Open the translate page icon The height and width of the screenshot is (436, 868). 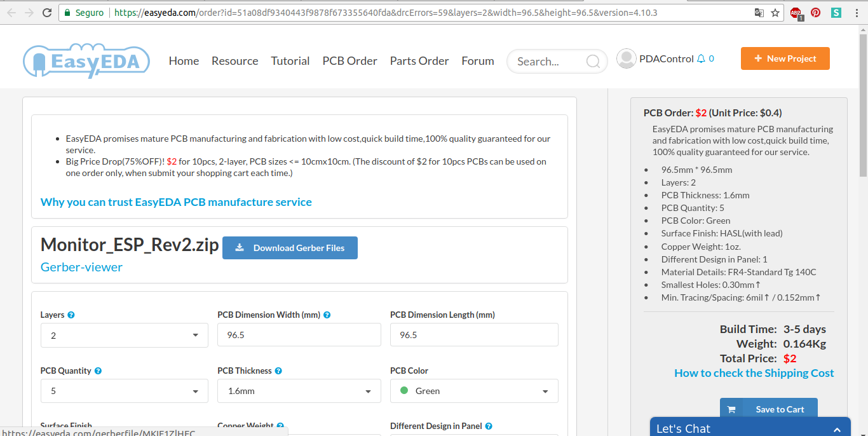point(759,13)
